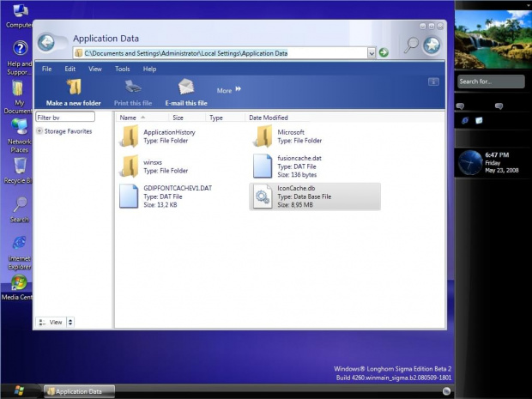Click the Application Data taskbar button

click(x=80, y=391)
